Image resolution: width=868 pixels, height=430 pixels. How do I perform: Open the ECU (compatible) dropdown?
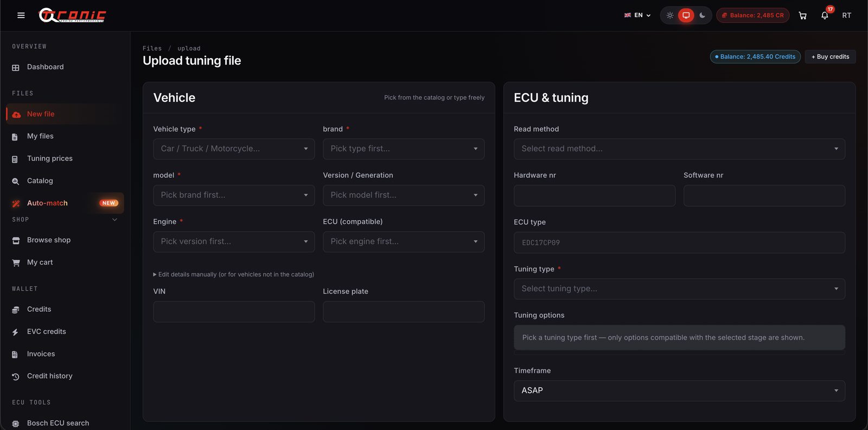(404, 242)
